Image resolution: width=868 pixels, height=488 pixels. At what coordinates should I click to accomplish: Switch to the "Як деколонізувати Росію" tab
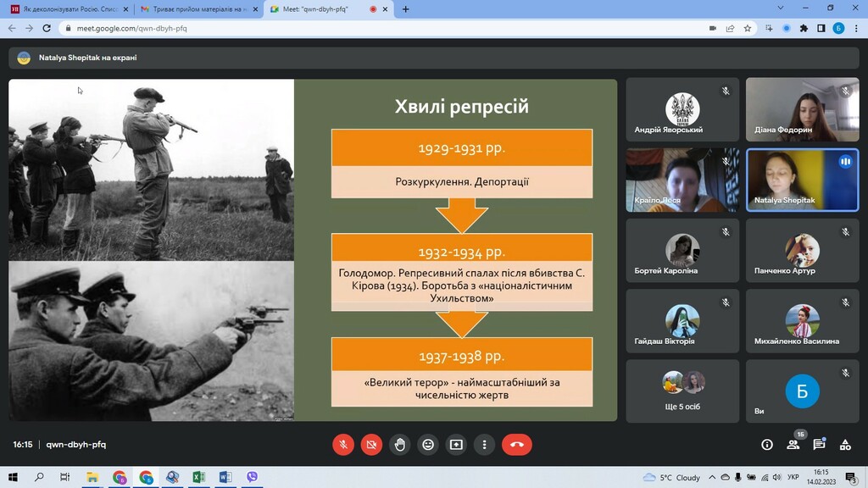tap(68, 8)
